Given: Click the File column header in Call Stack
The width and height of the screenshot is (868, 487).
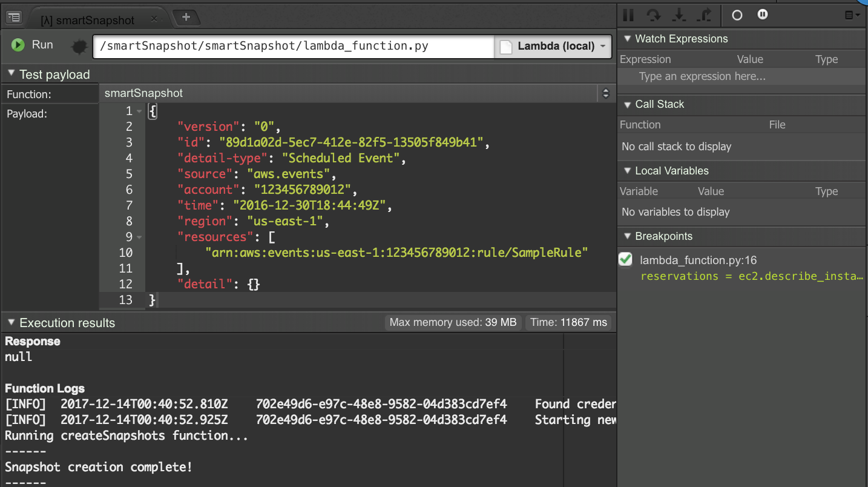Looking at the screenshot, I should click(x=777, y=125).
